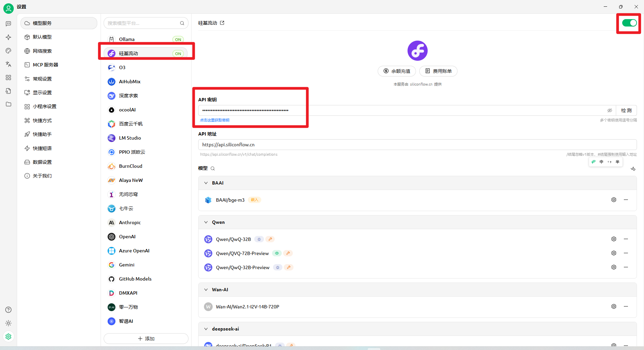Open 快捷方式 settings section

pos(59,120)
